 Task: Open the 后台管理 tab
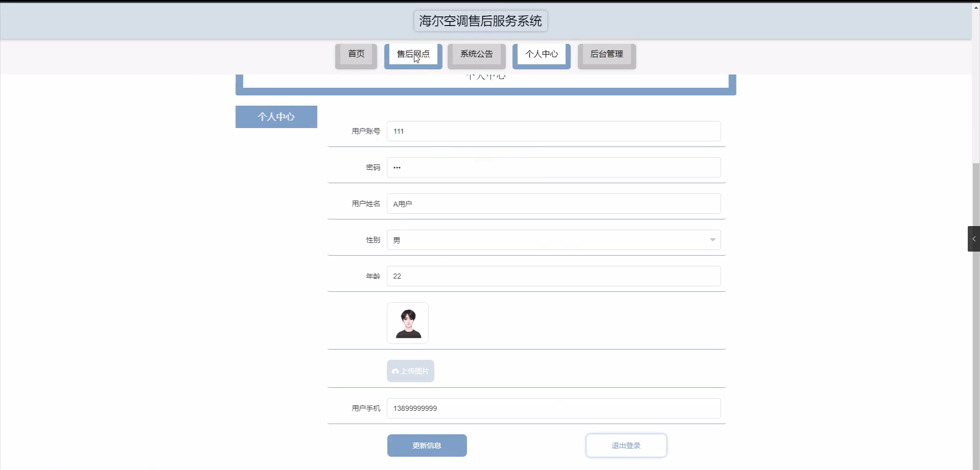[606, 56]
